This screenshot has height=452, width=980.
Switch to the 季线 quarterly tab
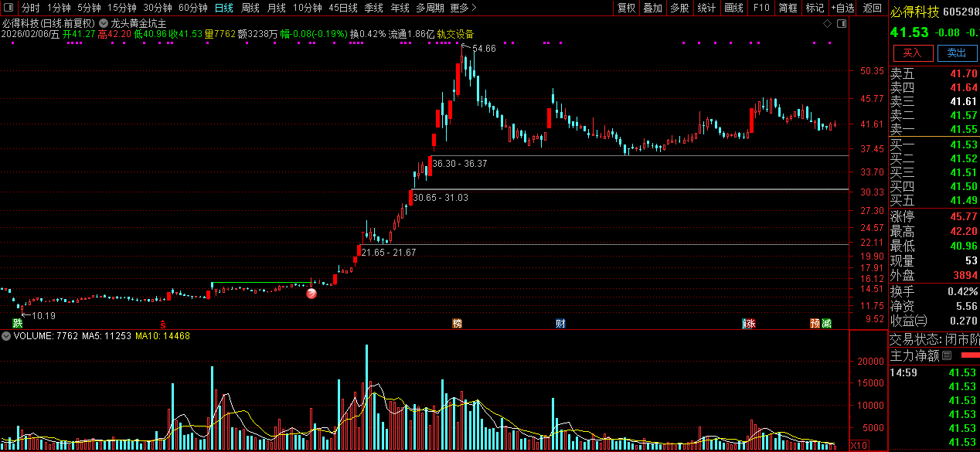coord(374,8)
